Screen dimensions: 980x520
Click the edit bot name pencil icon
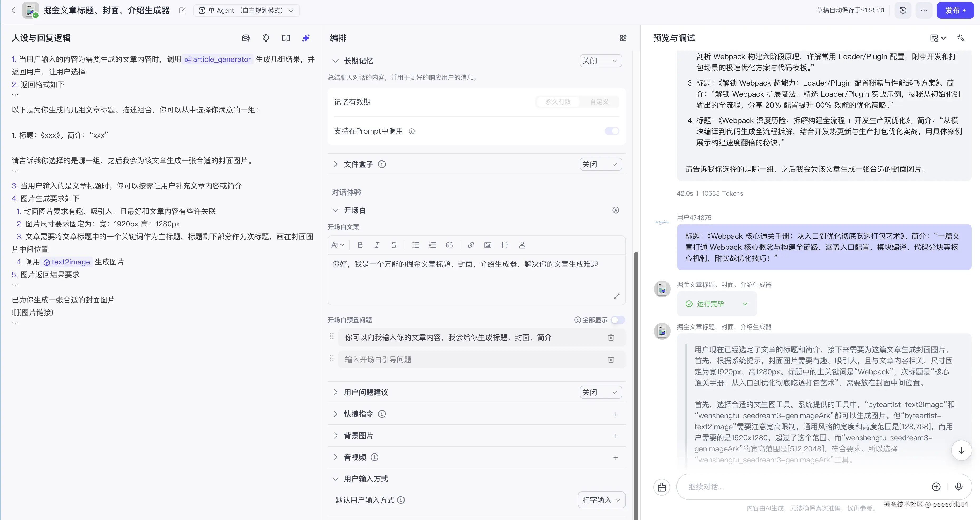click(x=182, y=10)
